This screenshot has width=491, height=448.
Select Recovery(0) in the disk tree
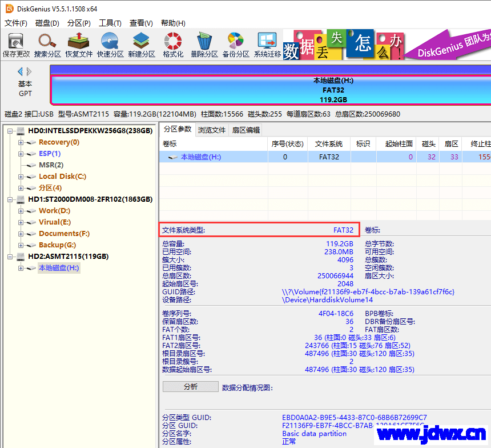point(59,142)
